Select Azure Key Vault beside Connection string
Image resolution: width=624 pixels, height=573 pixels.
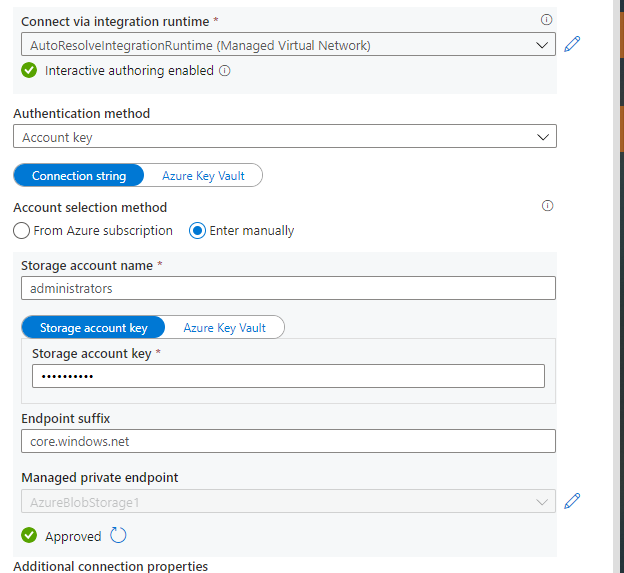(203, 176)
